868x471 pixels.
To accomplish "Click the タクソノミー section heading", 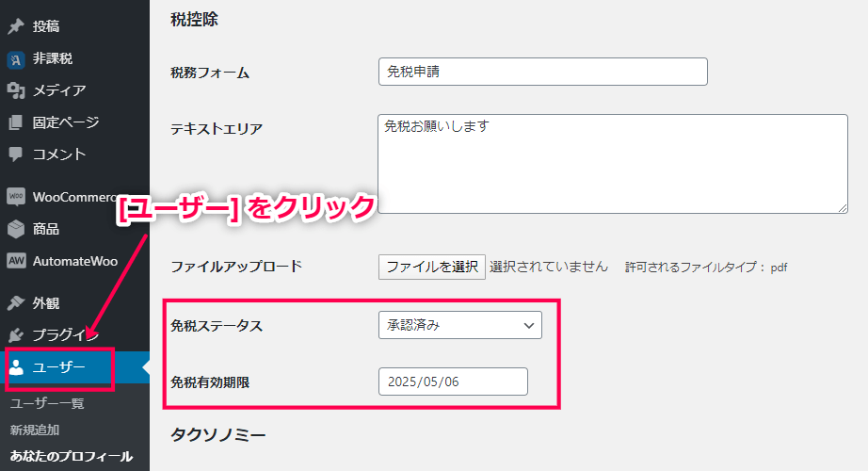I will 218,434.
